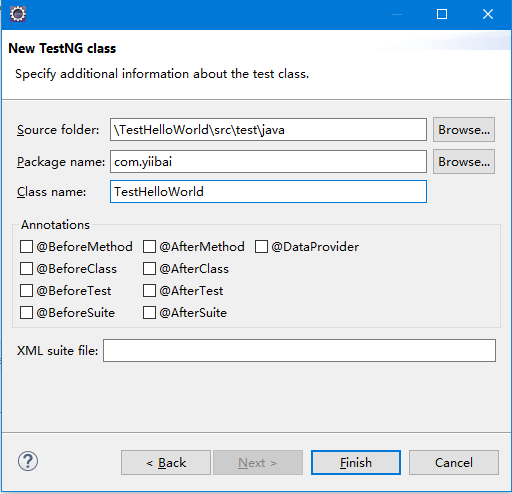Click into the Class name field

pyautogui.click(x=268, y=192)
